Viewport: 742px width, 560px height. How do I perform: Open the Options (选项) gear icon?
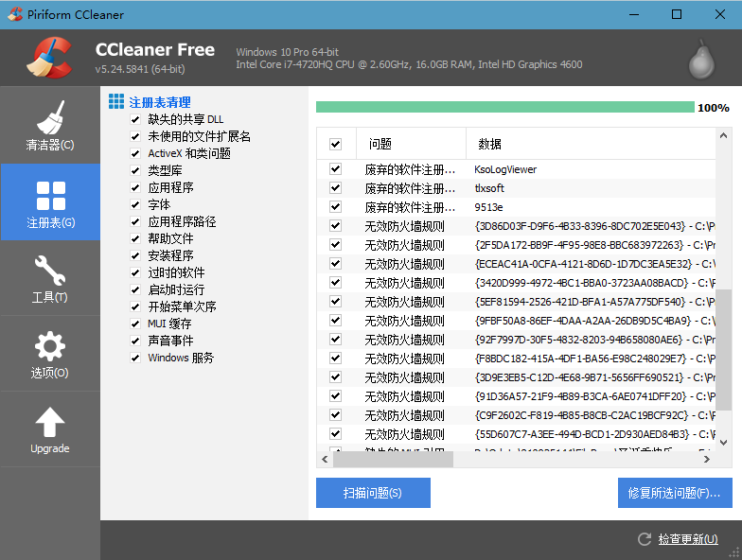point(49,346)
